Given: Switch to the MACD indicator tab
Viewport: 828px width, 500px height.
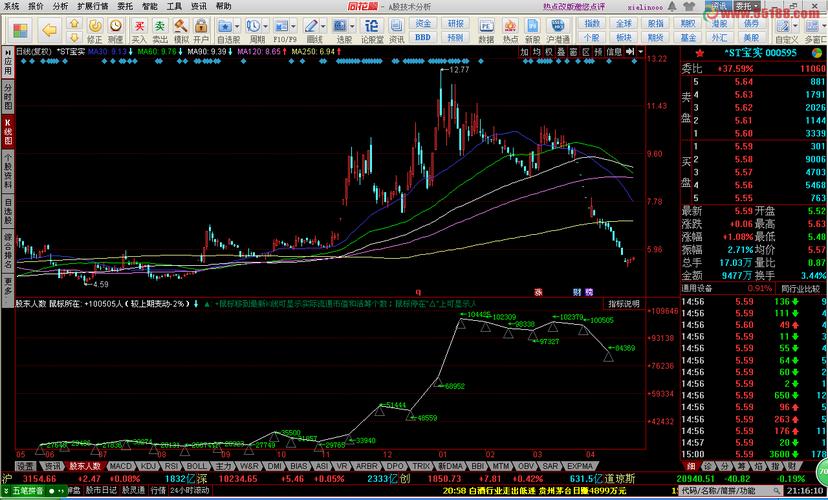Looking at the screenshot, I should pyautogui.click(x=120, y=466).
